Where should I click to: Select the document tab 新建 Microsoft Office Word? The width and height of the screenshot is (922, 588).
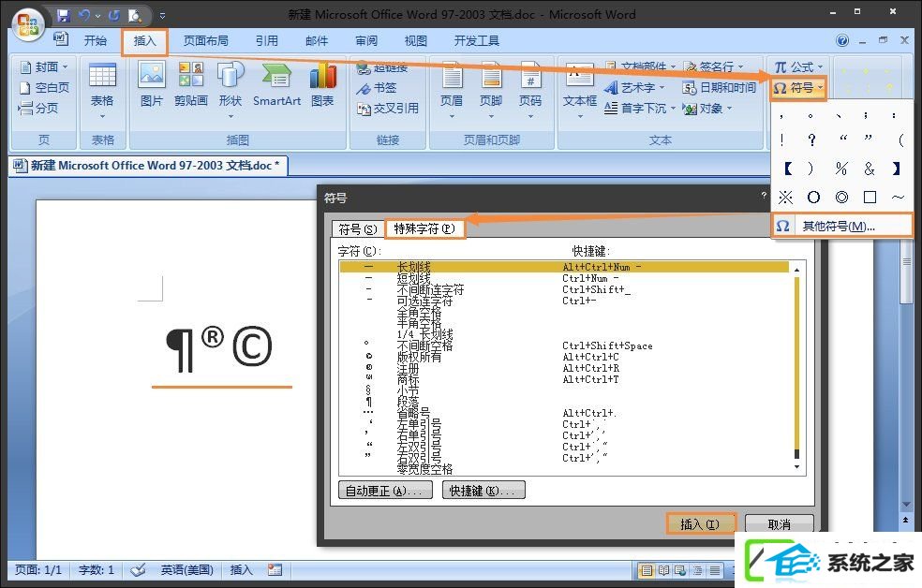tap(148, 166)
